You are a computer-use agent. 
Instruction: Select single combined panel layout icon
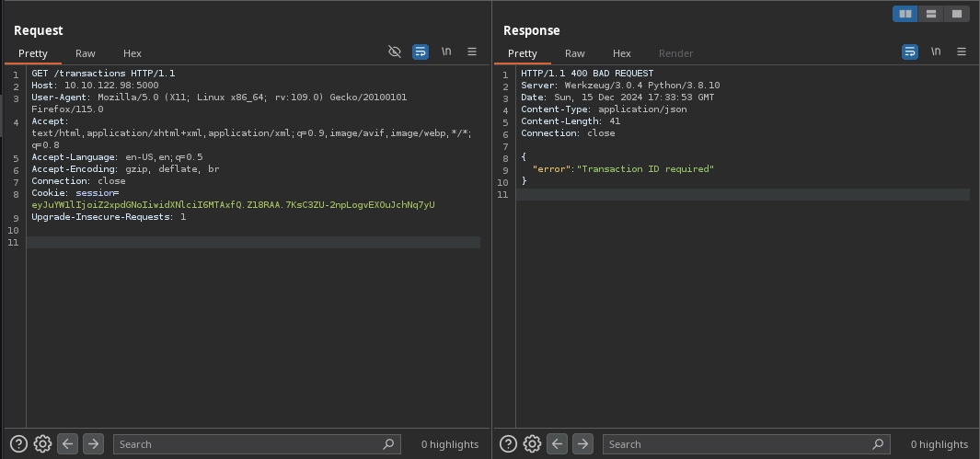[x=957, y=14]
